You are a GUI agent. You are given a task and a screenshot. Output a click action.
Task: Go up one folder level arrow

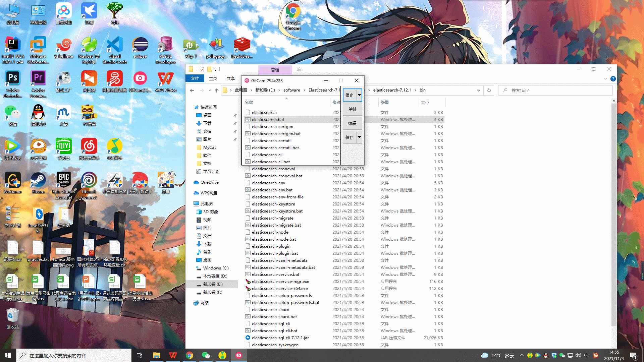217,90
